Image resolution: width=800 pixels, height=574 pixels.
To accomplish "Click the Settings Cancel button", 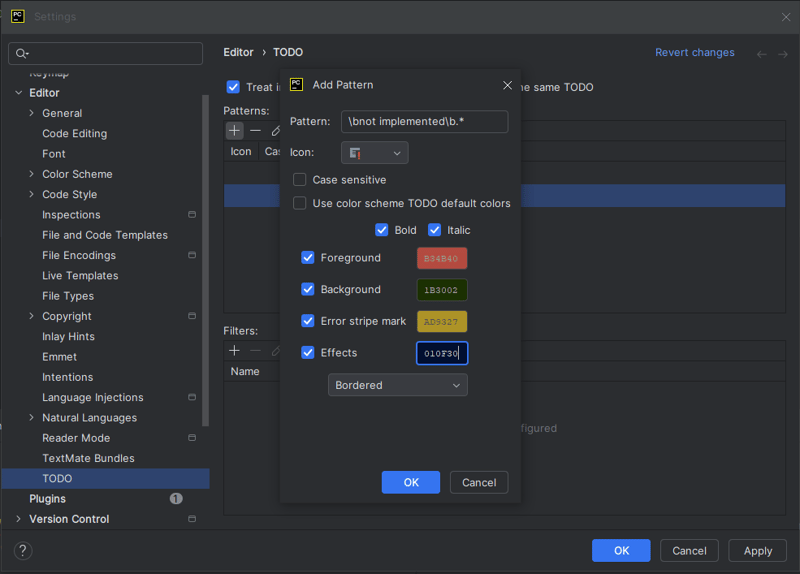I will [x=689, y=551].
